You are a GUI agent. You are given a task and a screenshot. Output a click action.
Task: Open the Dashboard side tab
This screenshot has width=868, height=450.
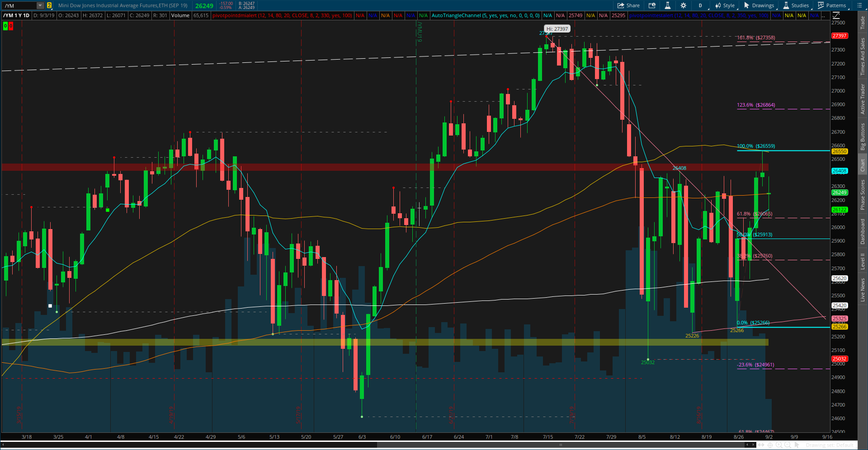[x=863, y=231]
